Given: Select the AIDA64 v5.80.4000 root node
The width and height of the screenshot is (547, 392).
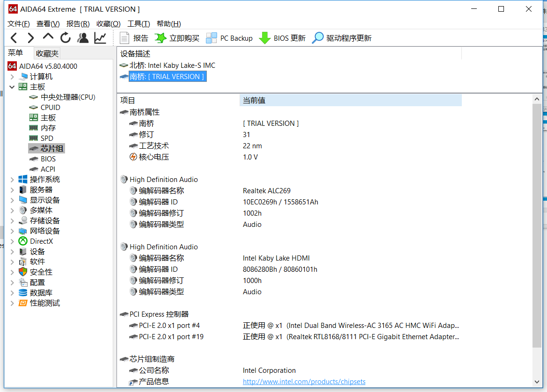Looking at the screenshot, I should (43, 66).
